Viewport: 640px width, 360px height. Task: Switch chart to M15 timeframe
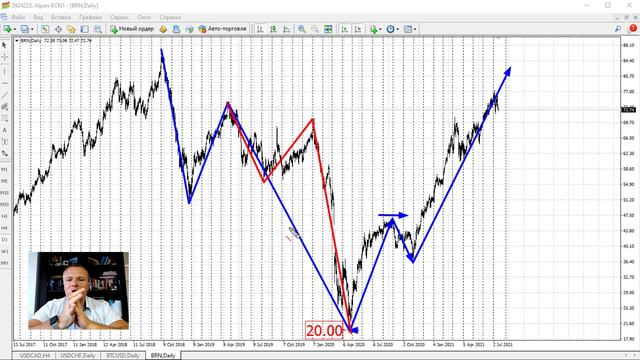pos(4,193)
